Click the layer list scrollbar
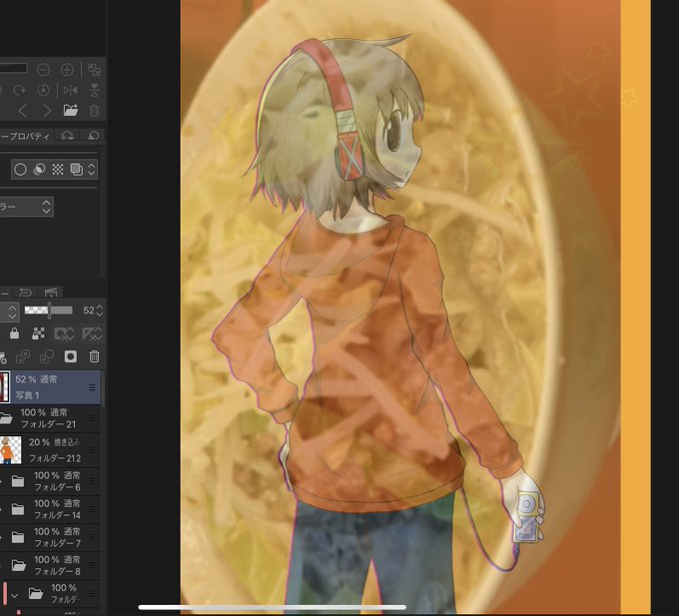Screen dimensions: 679x616 pos(103,387)
